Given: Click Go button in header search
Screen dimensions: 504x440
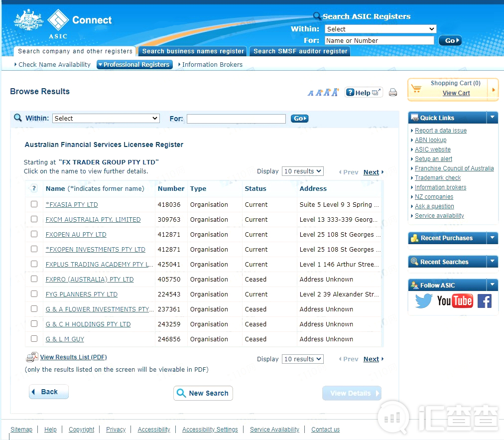Looking at the screenshot, I should (x=450, y=40).
